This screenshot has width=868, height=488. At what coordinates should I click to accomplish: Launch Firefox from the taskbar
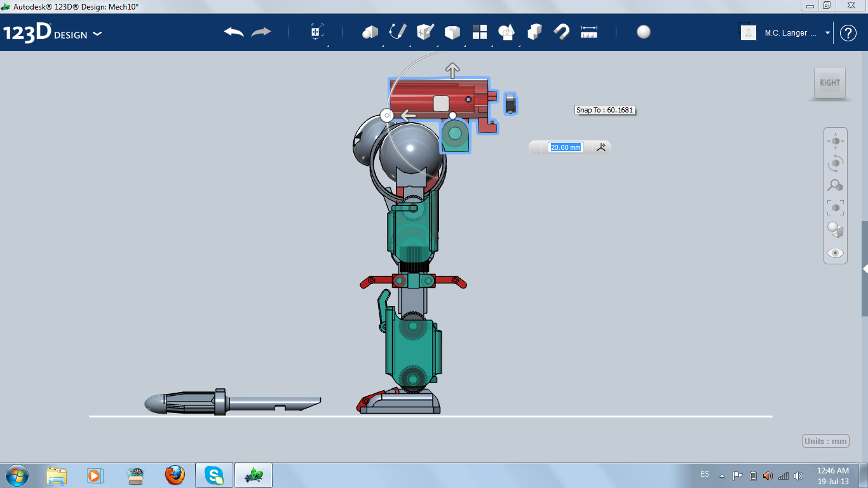pyautogui.click(x=174, y=475)
